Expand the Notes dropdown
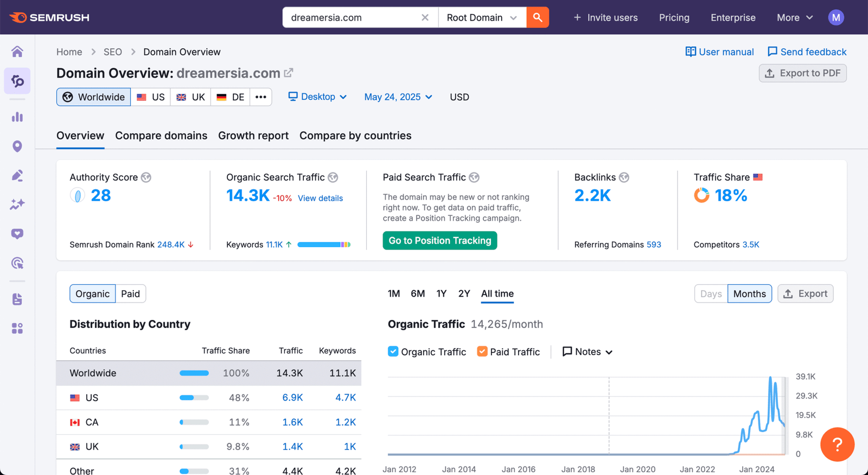 click(x=588, y=351)
